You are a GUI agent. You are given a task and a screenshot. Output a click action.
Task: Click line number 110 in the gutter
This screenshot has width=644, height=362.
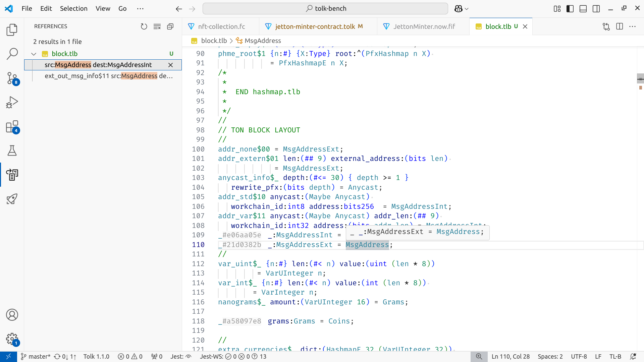click(198, 245)
